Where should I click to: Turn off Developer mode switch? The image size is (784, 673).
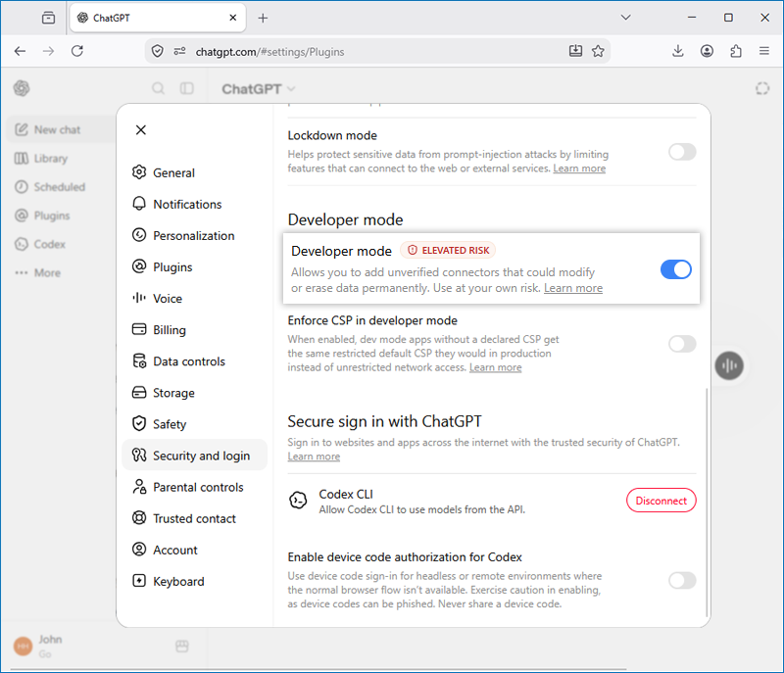676,269
